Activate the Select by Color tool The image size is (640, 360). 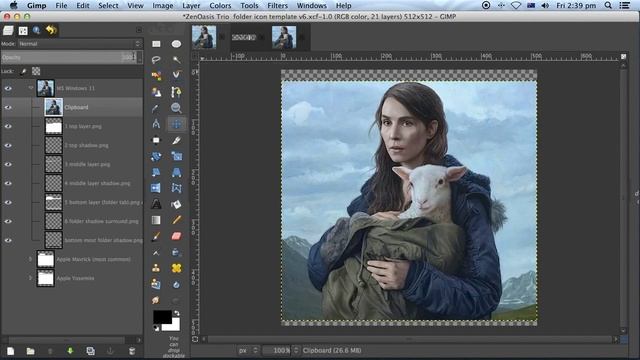pyautogui.click(x=156, y=76)
